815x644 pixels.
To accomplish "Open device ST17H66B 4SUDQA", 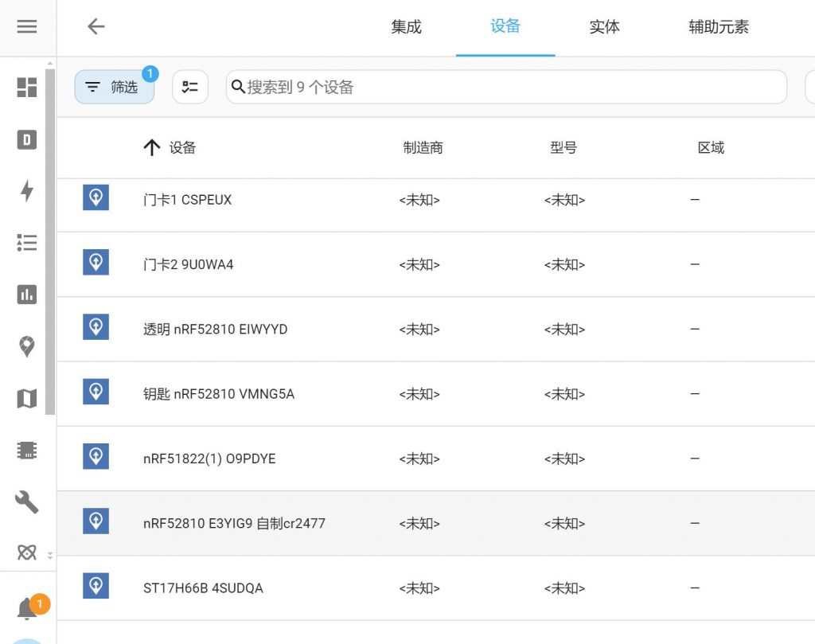I will (203, 588).
